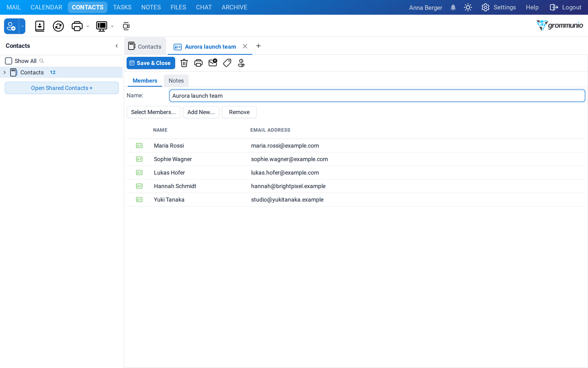This screenshot has height=368, width=588.
Task: Expand the print options dropdown arrow
Action: pyautogui.click(x=88, y=26)
